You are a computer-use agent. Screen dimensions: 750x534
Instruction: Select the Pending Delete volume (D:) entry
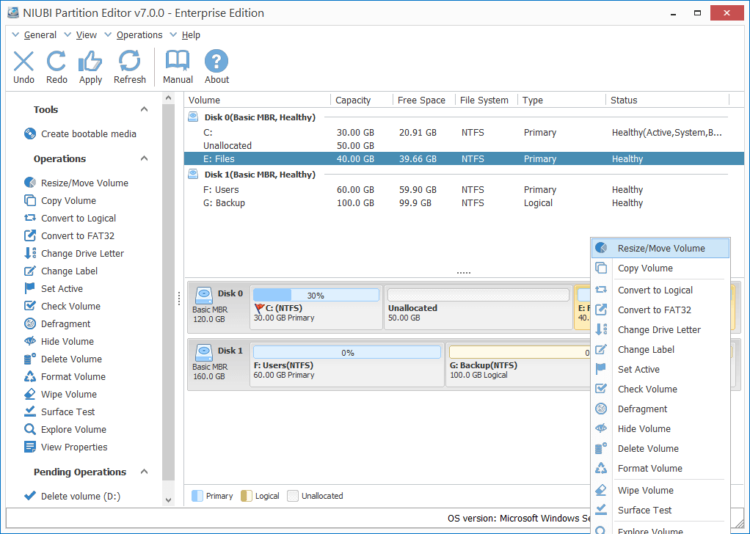pyautogui.click(x=72, y=496)
